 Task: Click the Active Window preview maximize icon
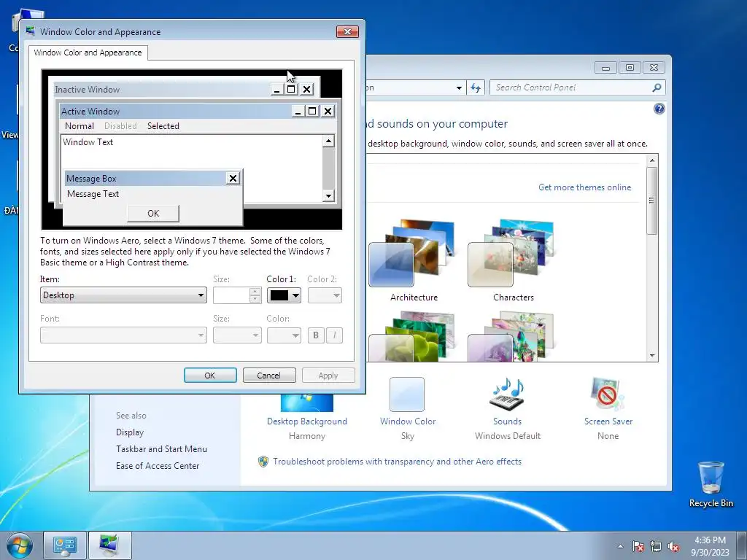click(312, 111)
